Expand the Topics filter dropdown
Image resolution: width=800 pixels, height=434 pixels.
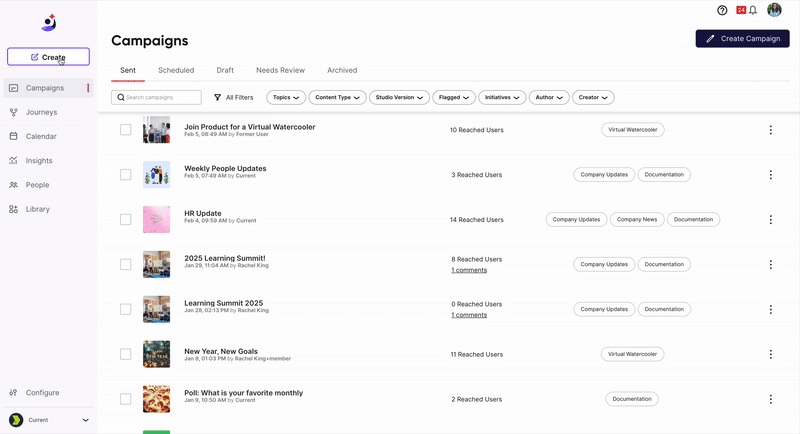pyautogui.click(x=286, y=97)
